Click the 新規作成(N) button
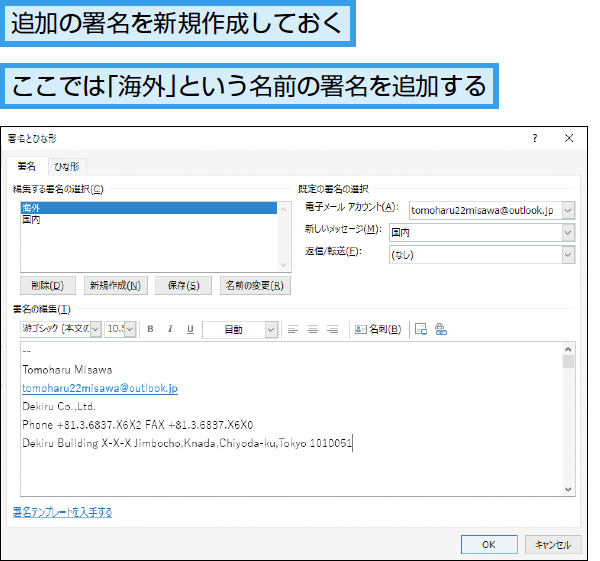Image resolution: width=600 pixels, height=561 pixels. 116,285
